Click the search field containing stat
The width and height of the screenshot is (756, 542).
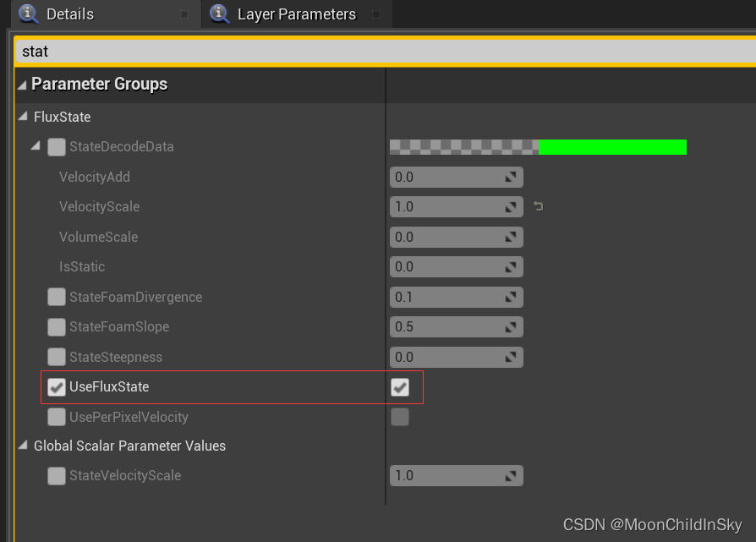(x=385, y=52)
